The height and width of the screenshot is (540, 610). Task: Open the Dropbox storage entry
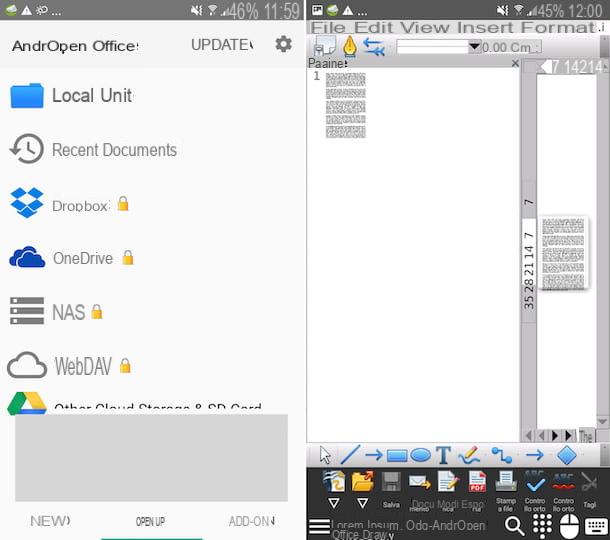[69, 205]
